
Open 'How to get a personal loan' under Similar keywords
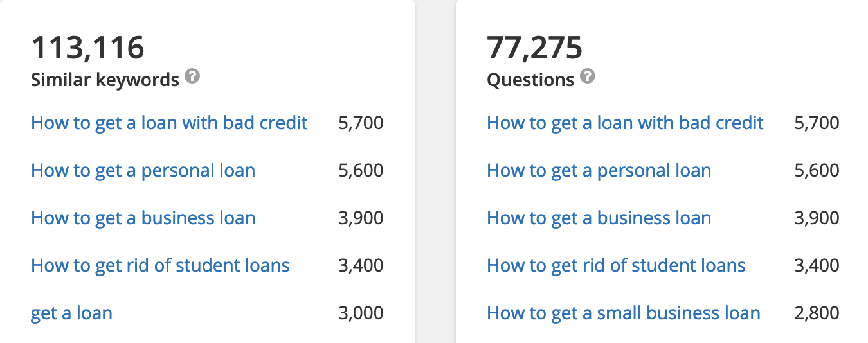pyautogui.click(x=143, y=170)
